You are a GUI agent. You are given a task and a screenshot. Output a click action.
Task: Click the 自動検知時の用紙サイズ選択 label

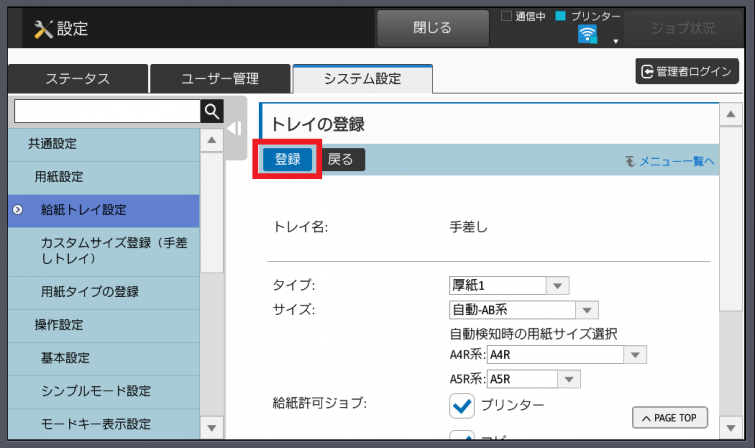point(534,334)
